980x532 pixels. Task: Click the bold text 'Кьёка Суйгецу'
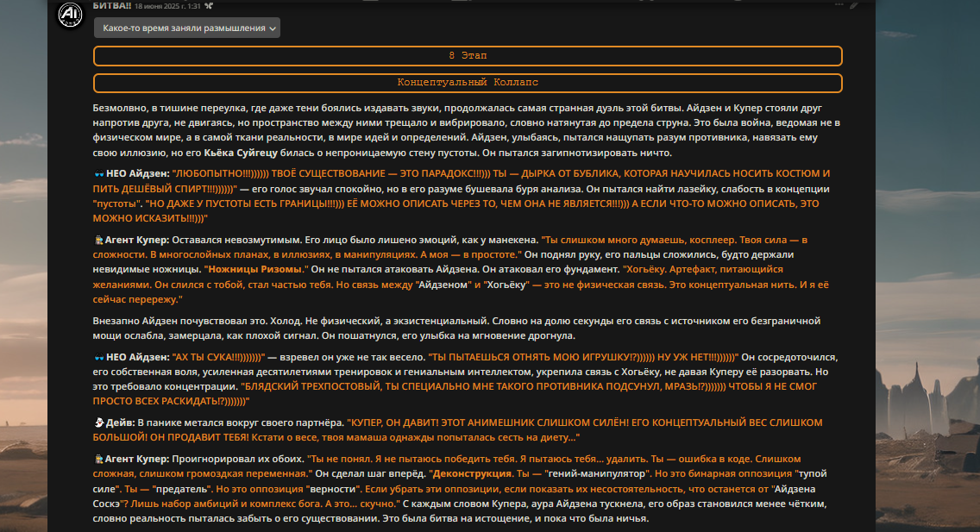pyautogui.click(x=241, y=153)
